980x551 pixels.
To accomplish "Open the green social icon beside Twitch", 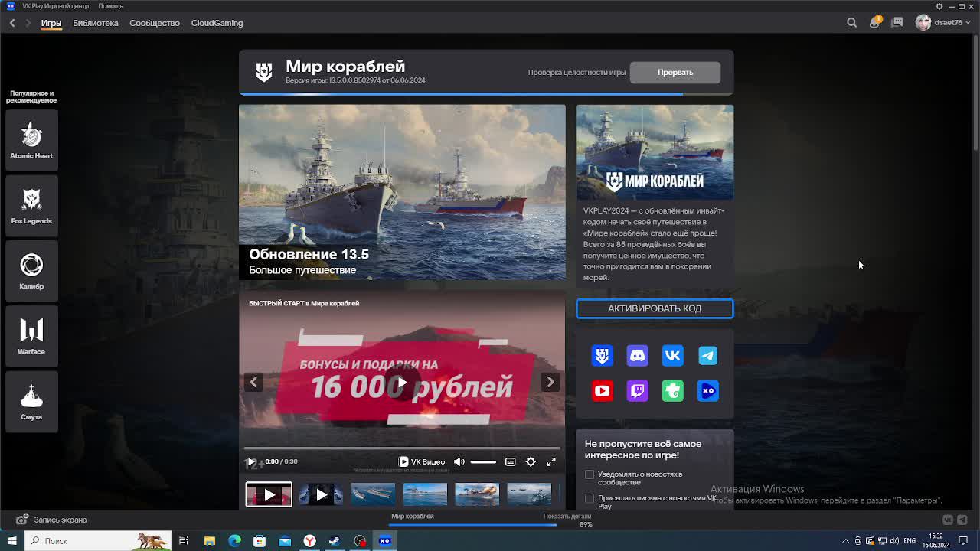I will pos(673,391).
